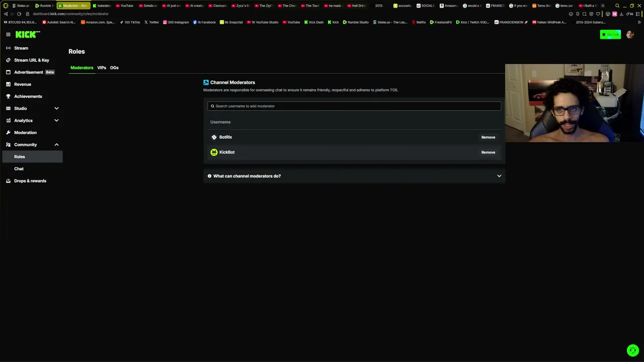
Task: Open the 1K YouTube Studio bookmark
Action: 262,22
